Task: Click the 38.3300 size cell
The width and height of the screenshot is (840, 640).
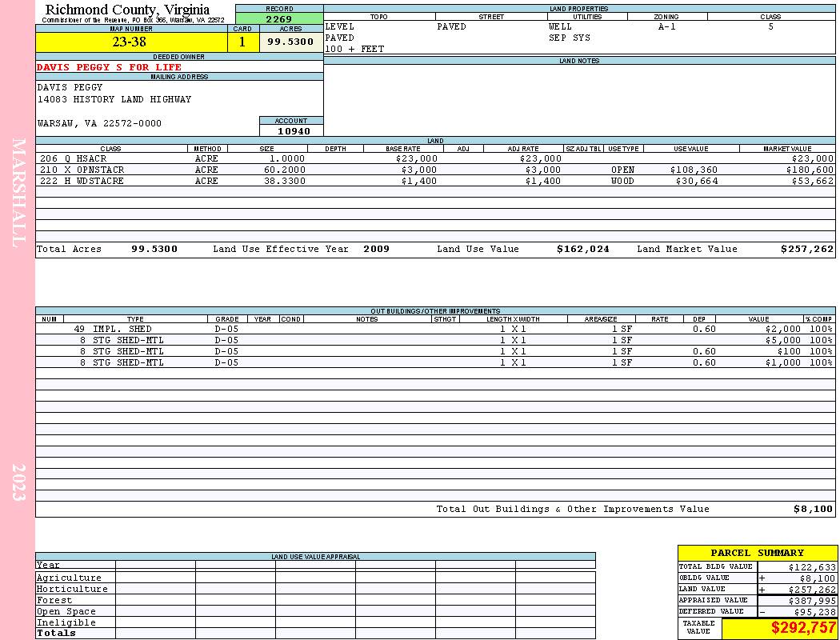Action: click(x=285, y=181)
